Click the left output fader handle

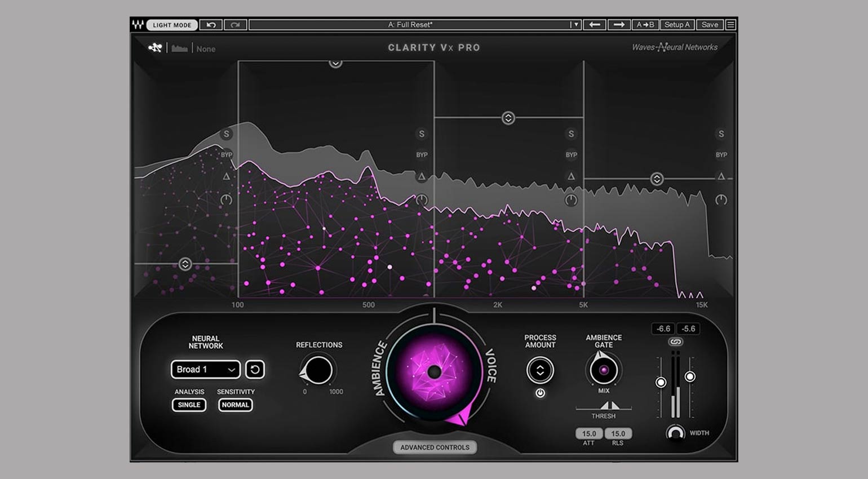(661, 383)
